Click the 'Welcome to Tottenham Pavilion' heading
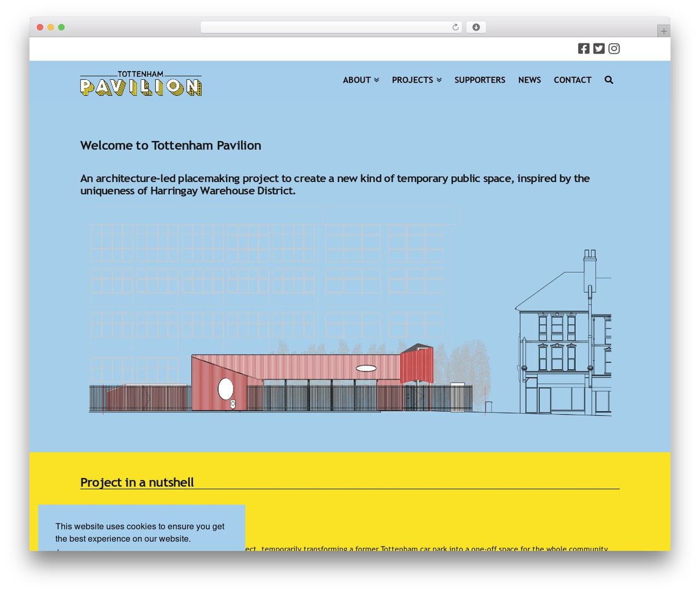The height and width of the screenshot is (593, 700). (171, 146)
